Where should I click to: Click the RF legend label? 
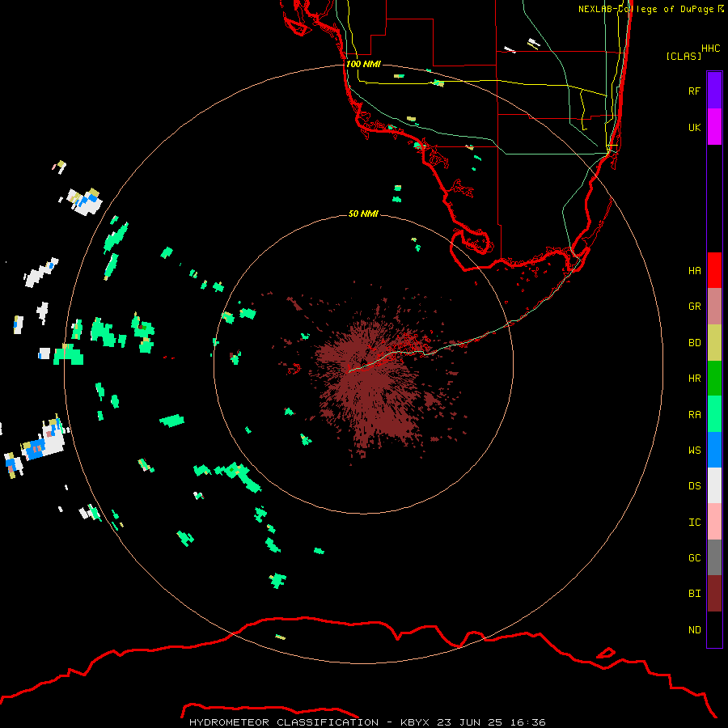pyautogui.click(x=694, y=91)
